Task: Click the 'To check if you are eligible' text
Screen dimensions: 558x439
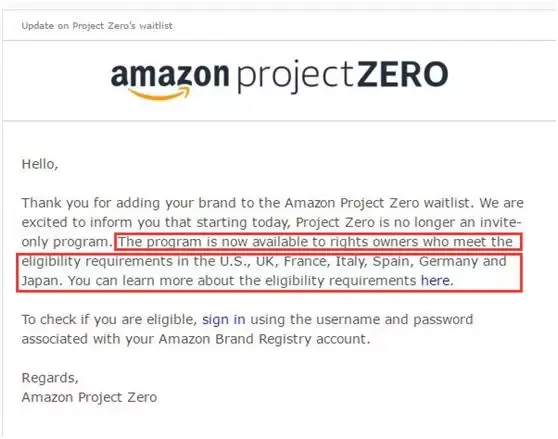Action: click(x=109, y=319)
